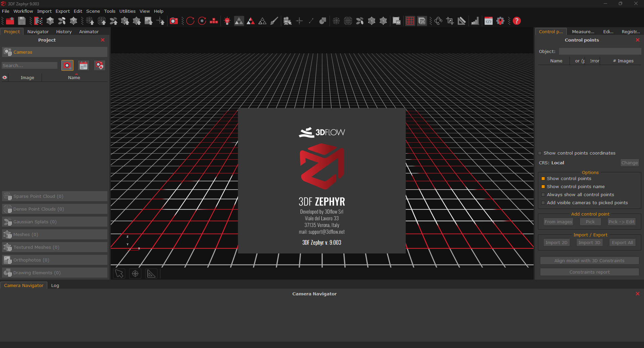Click the red camera capture toolbar icon
The image size is (644, 348).
[x=174, y=21]
